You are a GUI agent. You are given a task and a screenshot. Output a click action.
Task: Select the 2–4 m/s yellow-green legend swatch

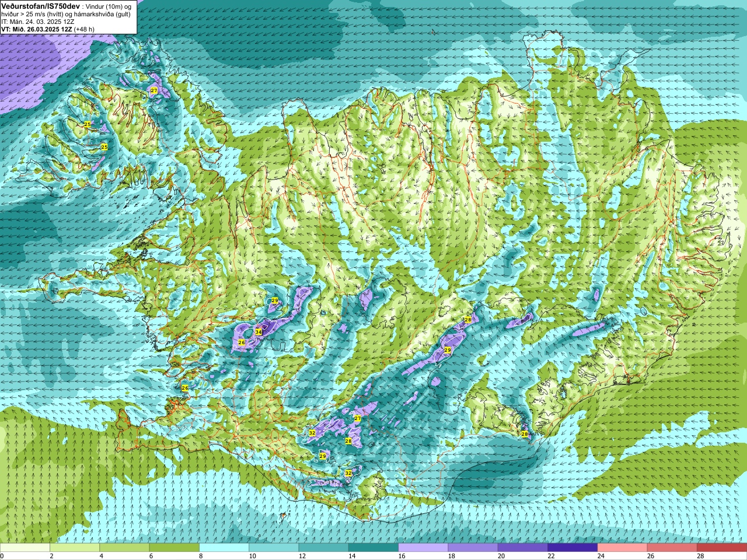pos(75,548)
